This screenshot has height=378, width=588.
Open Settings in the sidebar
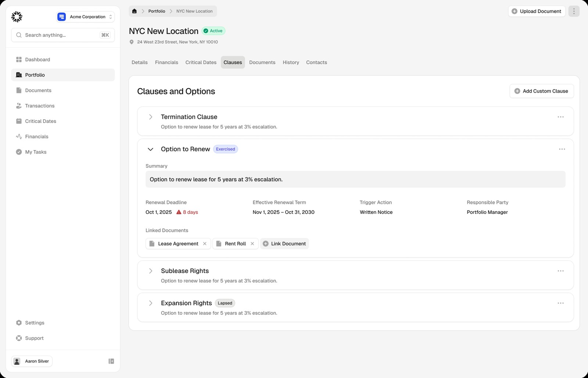63,323
